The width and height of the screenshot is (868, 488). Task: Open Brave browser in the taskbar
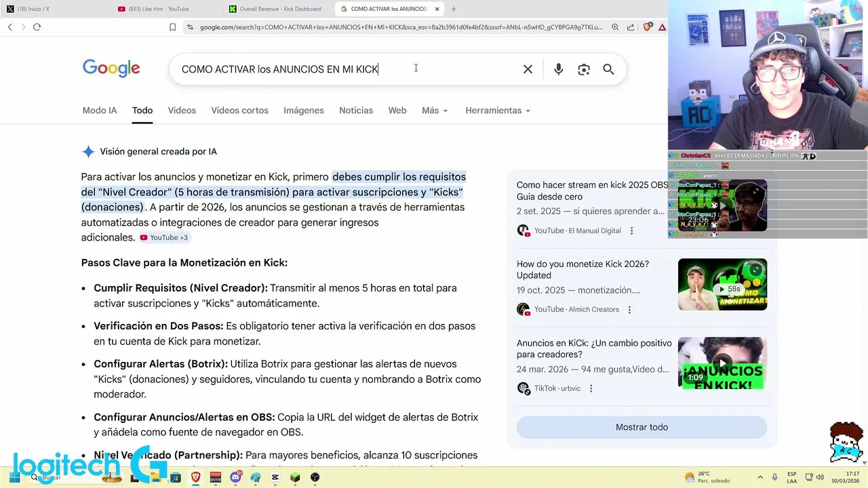coord(195,477)
